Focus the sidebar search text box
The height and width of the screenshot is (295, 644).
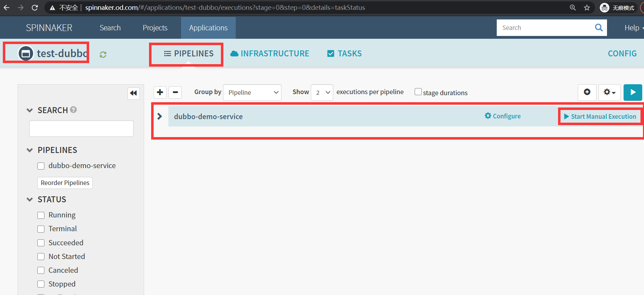pyautogui.click(x=81, y=129)
